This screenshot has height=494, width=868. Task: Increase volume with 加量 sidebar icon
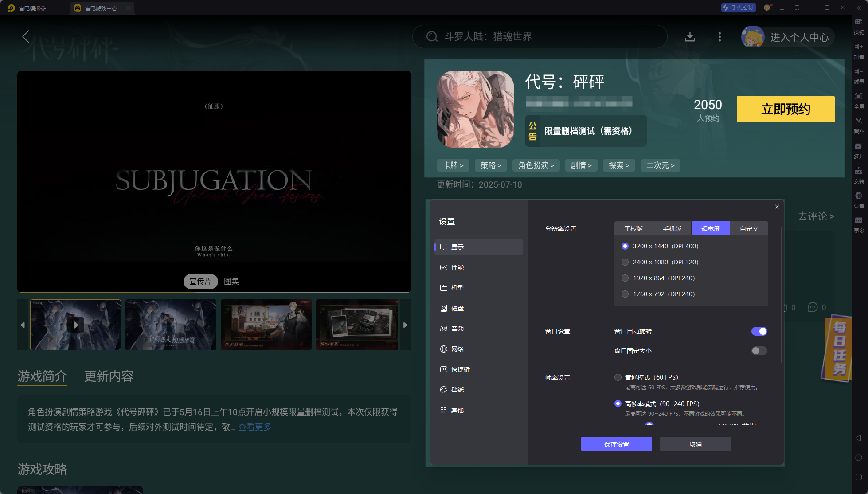(859, 51)
